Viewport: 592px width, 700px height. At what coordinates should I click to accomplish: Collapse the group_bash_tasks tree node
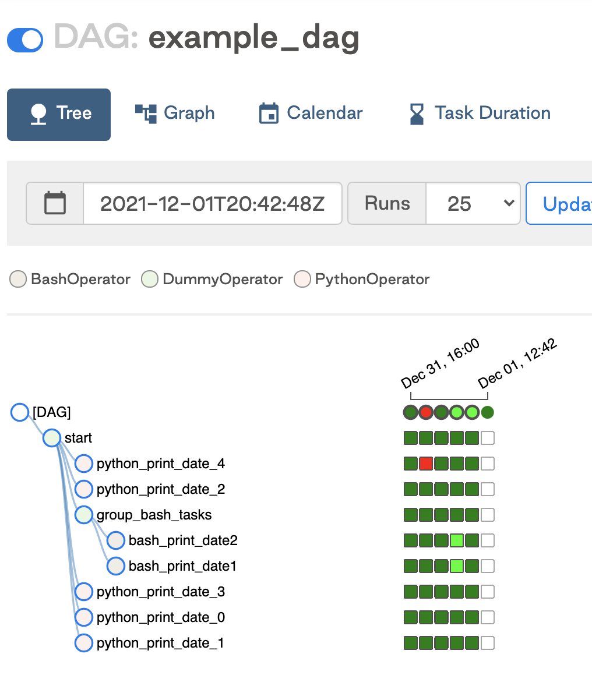tap(84, 515)
